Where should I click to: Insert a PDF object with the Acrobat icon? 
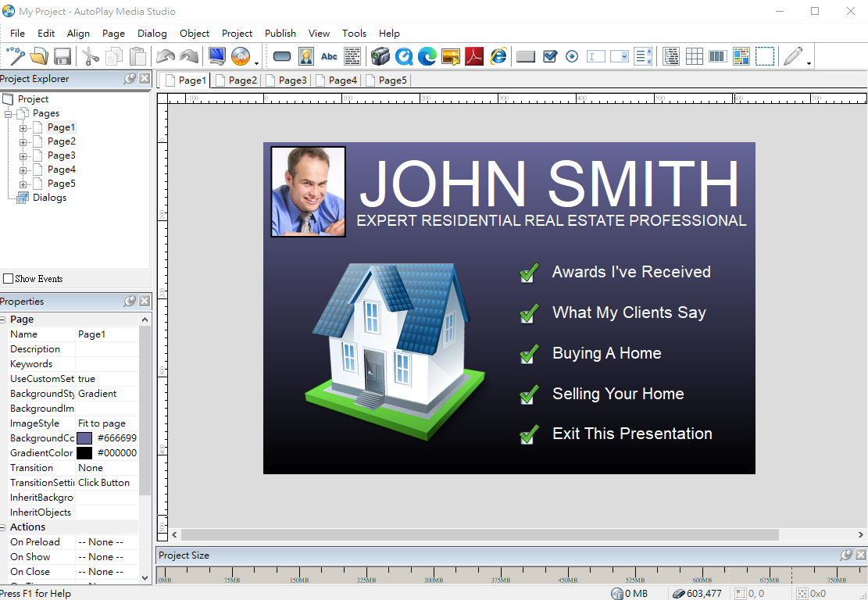[x=474, y=56]
